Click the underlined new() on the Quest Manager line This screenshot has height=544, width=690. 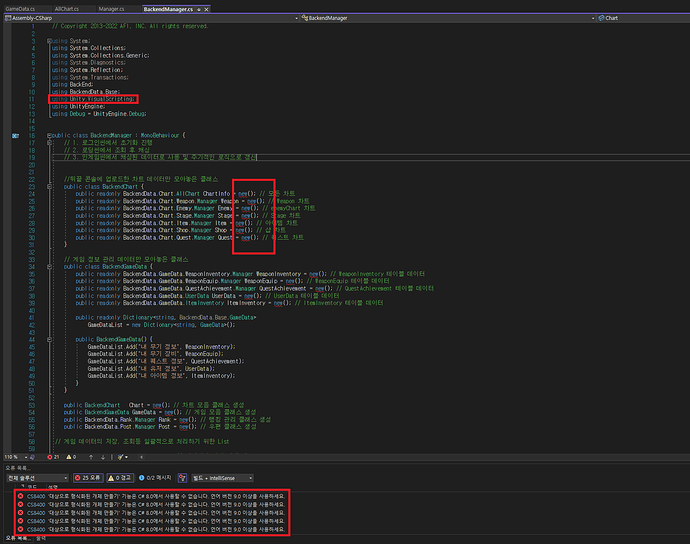pyautogui.click(x=250, y=238)
